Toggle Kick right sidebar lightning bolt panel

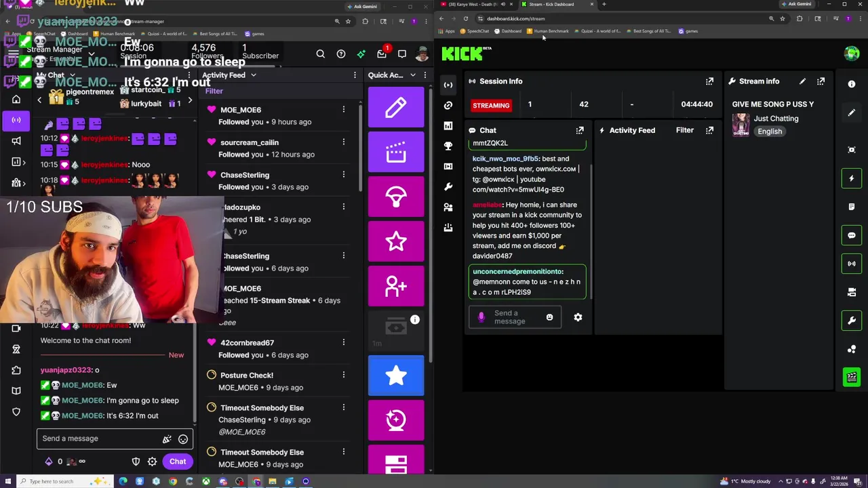point(852,178)
